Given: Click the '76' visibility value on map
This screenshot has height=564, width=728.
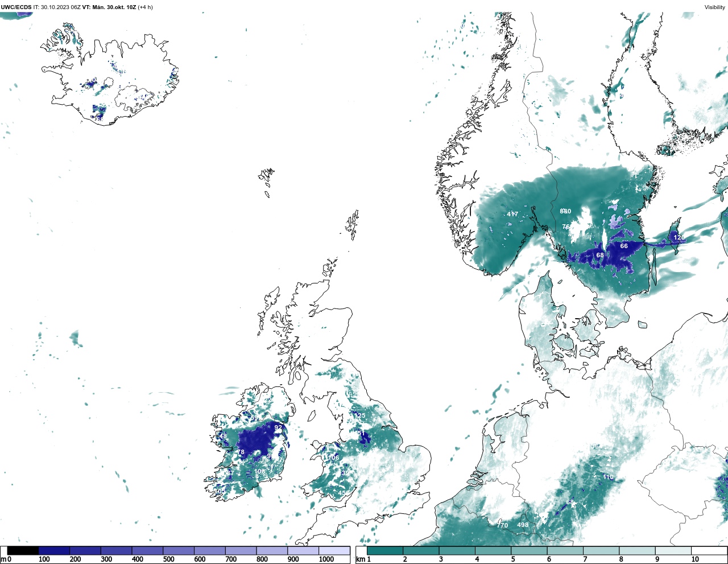Looking at the screenshot, I should (x=566, y=227).
